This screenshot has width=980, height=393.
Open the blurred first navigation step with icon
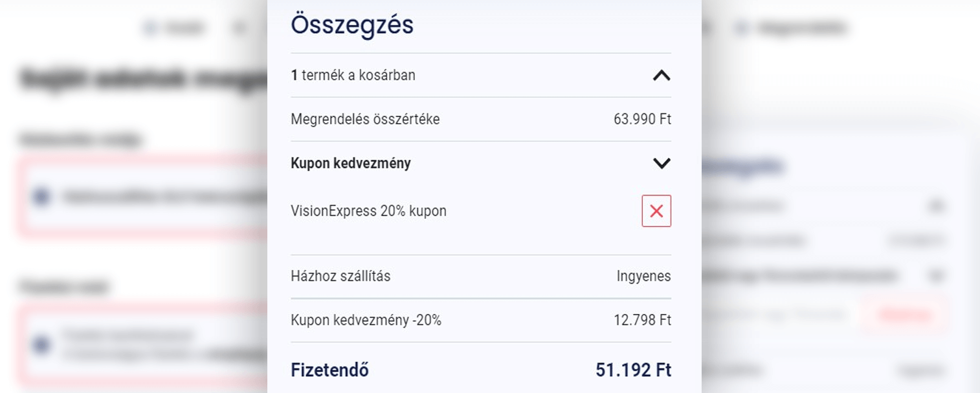point(173,28)
